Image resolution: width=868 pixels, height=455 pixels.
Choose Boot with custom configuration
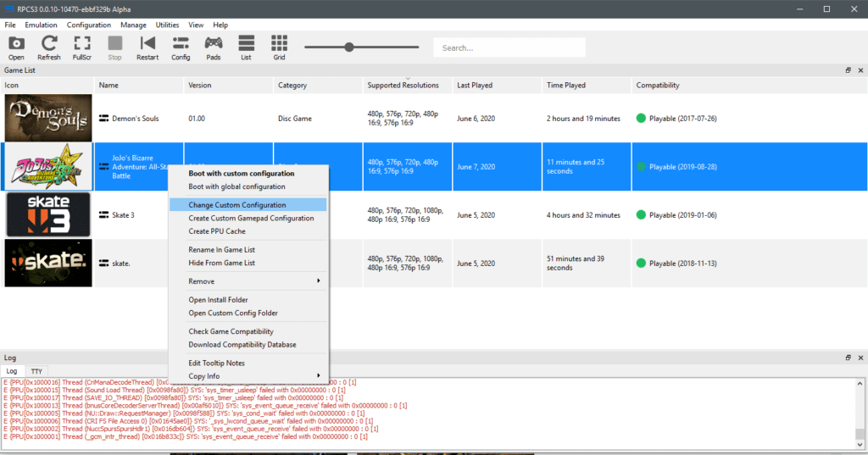tap(248, 173)
